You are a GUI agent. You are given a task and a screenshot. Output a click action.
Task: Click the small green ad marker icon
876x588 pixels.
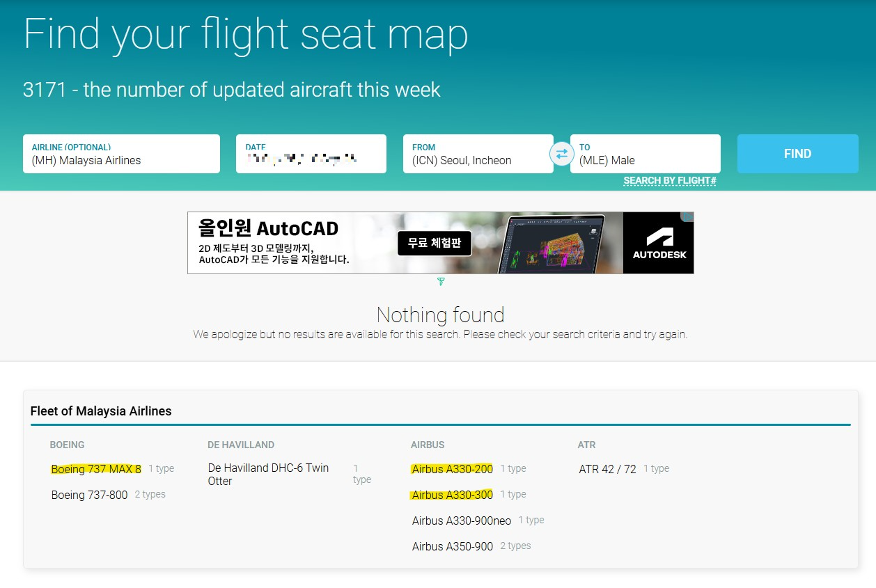441,282
